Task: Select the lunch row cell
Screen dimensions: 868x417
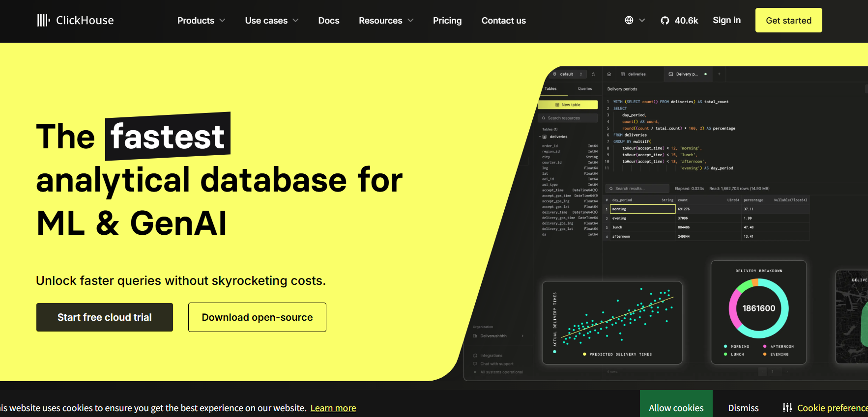Action: point(643,227)
